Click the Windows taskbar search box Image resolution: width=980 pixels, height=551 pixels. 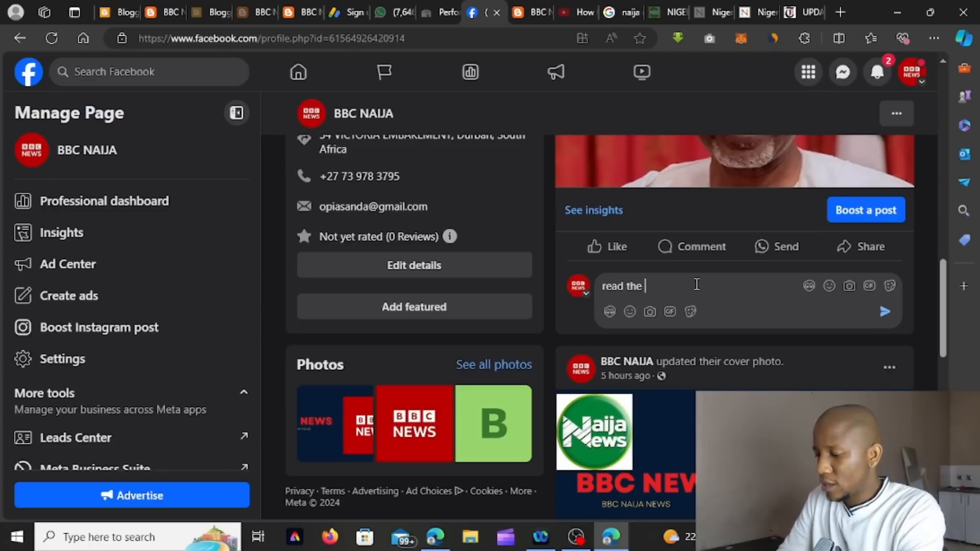click(138, 537)
